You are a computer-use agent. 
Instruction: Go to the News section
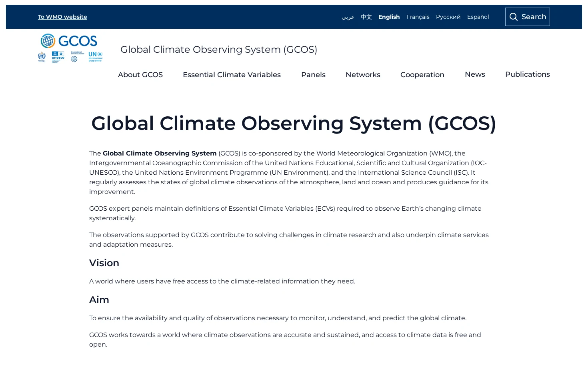pyautogui.click(x=475, y=74)
